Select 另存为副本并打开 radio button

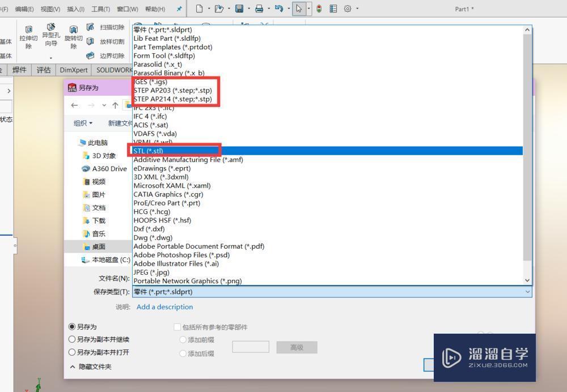72,352
